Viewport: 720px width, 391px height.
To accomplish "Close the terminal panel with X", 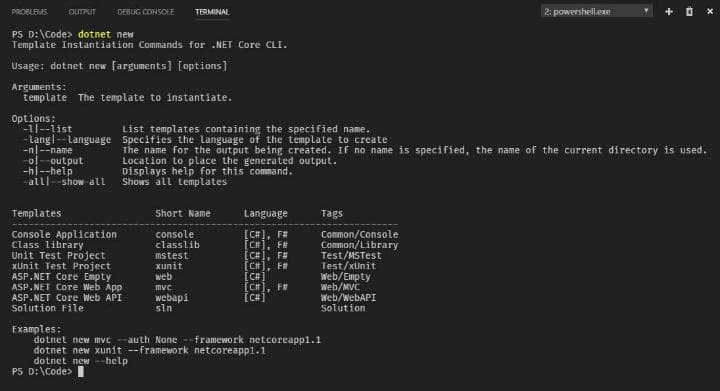I will (710, 11).
